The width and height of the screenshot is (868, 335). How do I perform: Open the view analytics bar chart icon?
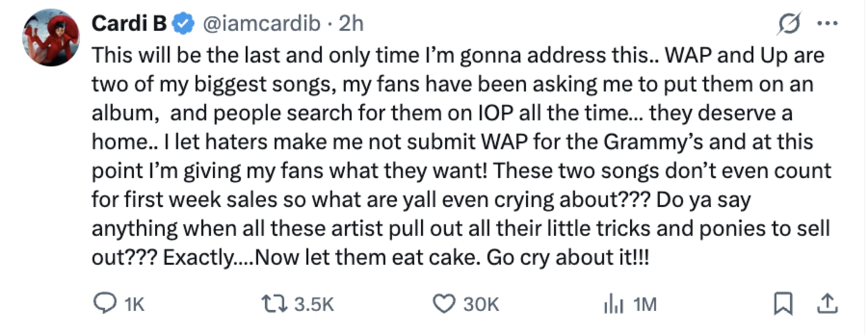613,305
